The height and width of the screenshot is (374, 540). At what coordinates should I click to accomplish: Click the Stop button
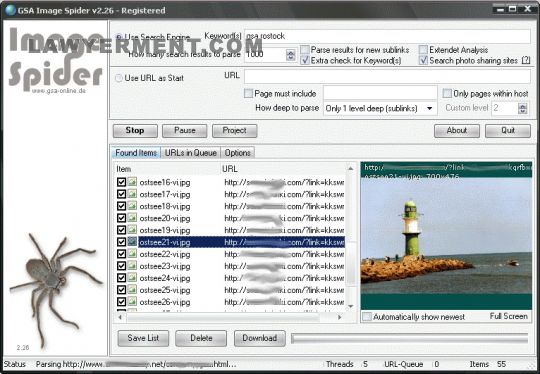135,131
